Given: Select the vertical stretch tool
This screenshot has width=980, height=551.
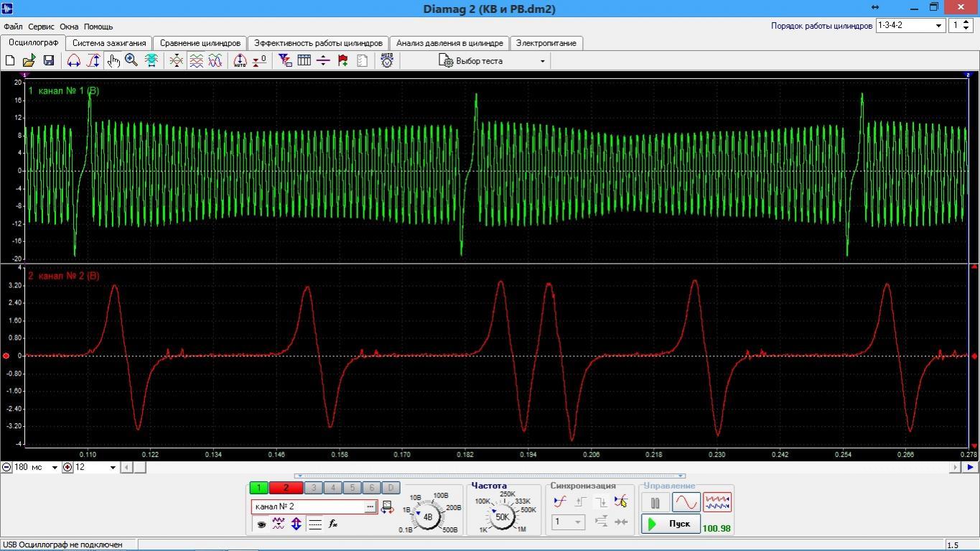Looking at the screenshot, I should click(93, 61).
